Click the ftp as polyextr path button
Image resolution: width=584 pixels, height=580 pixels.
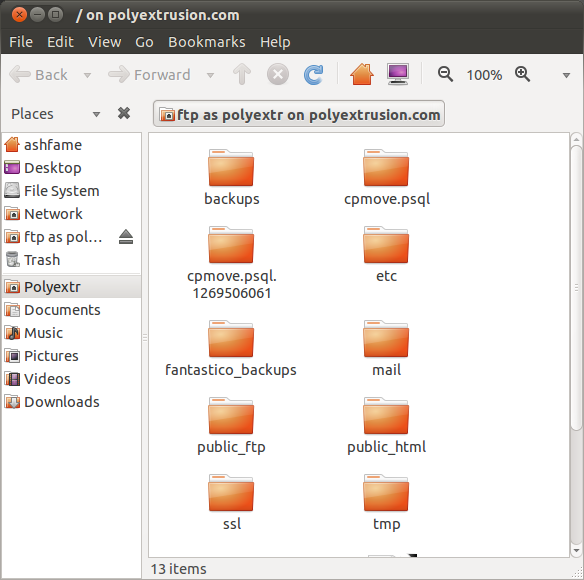[x=299, y=114]
